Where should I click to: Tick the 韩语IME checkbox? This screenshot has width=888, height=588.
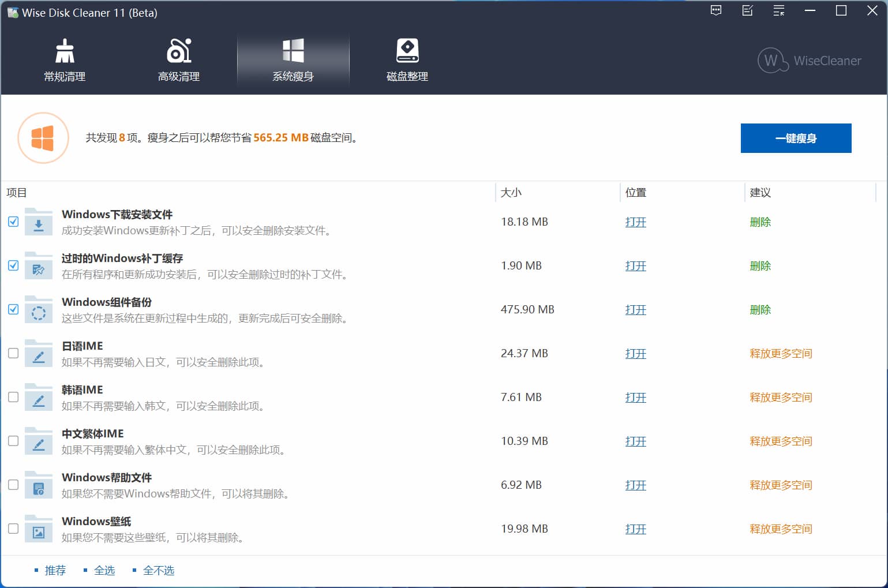[x=13, y=397]
